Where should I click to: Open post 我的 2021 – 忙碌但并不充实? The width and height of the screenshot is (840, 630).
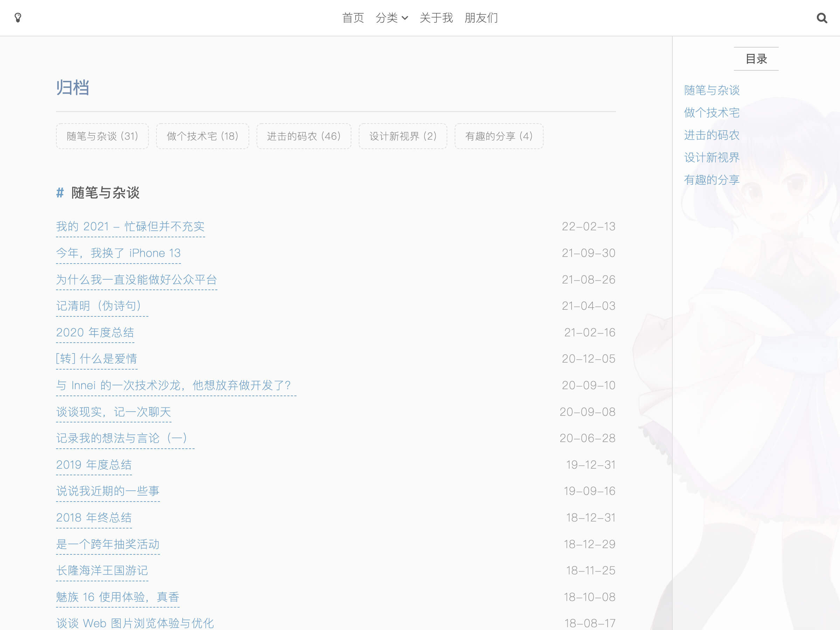pyautogui.click(x=130, y=226)
